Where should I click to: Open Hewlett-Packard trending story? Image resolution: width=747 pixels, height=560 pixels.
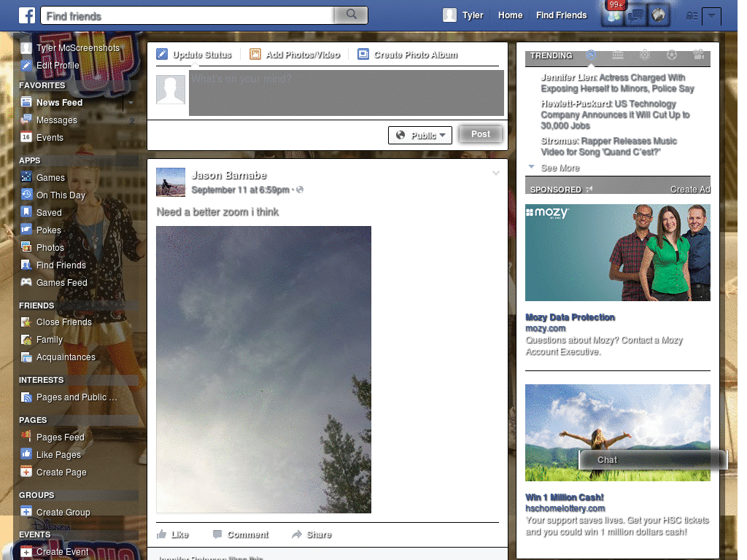(615, 114)
